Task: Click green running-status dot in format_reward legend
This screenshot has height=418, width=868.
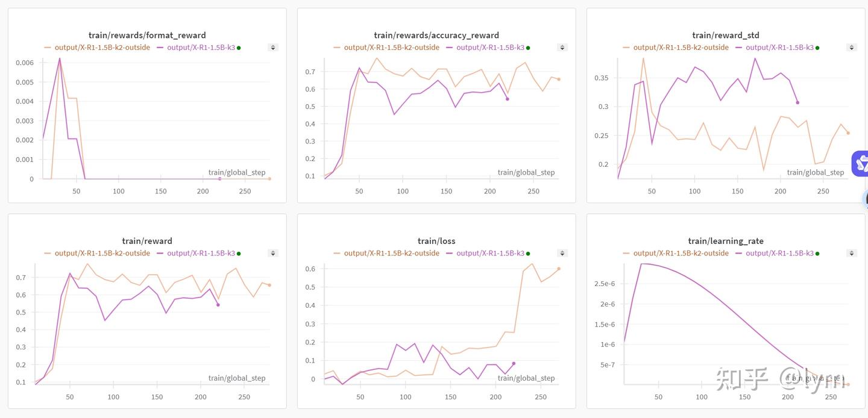Action: point(239,48)
